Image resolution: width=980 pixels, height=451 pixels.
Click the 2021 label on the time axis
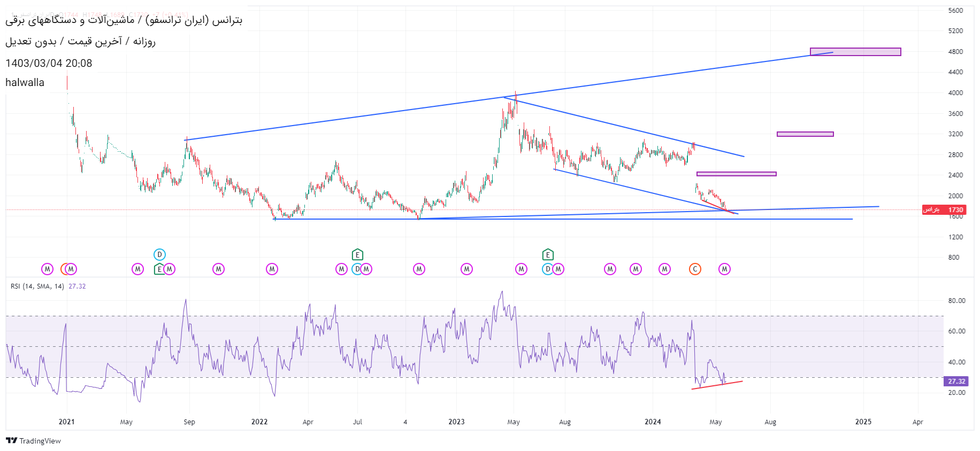pos(67,422)
